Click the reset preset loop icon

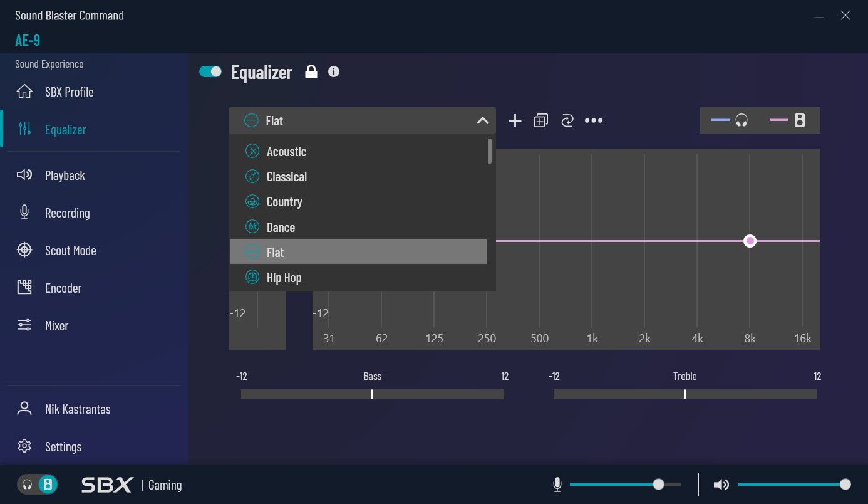tap(567, 120)
